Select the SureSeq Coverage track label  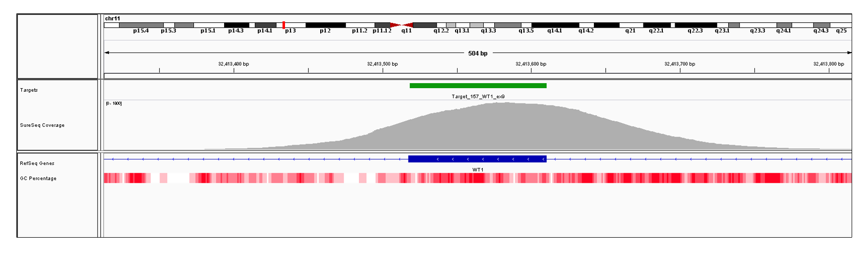tap(42, 125)
